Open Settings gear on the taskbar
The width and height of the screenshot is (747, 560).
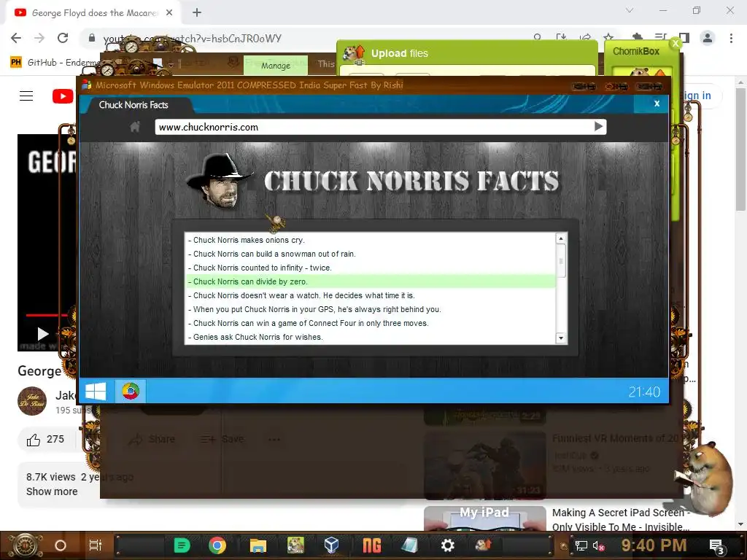447,545
